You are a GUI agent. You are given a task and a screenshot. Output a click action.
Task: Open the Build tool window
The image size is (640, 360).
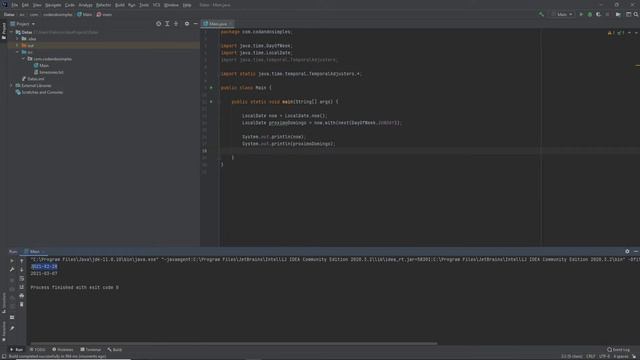coord(115,350)
